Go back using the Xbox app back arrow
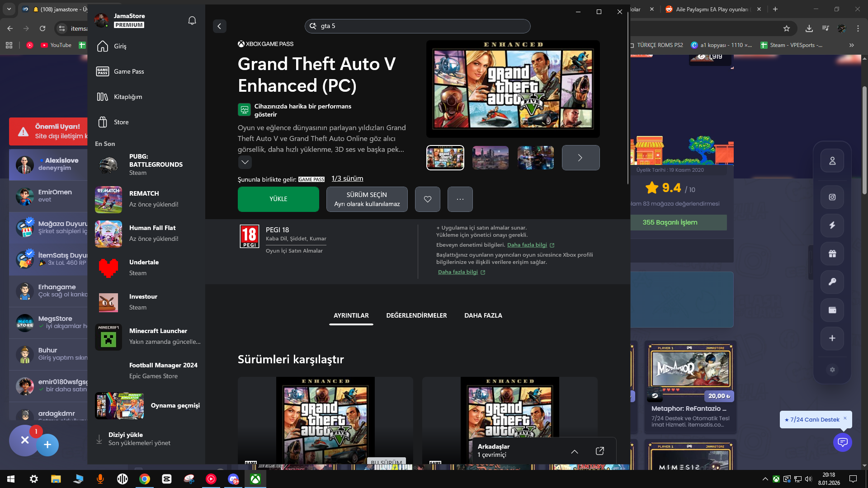868x488 pixels. [219, 26]
